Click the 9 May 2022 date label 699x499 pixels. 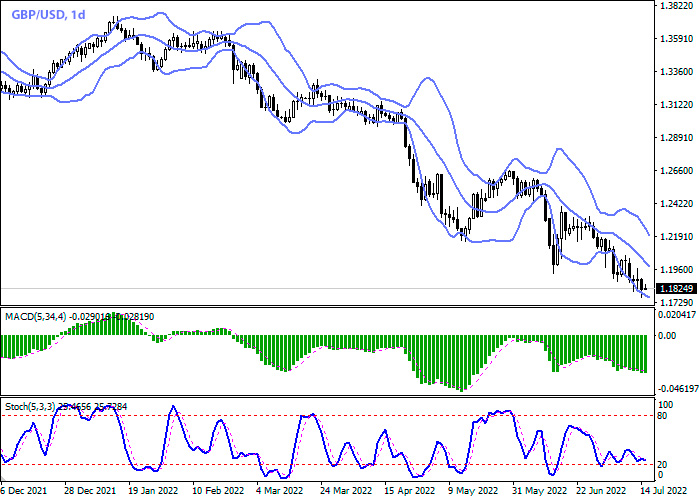click(x=473, y=491)
